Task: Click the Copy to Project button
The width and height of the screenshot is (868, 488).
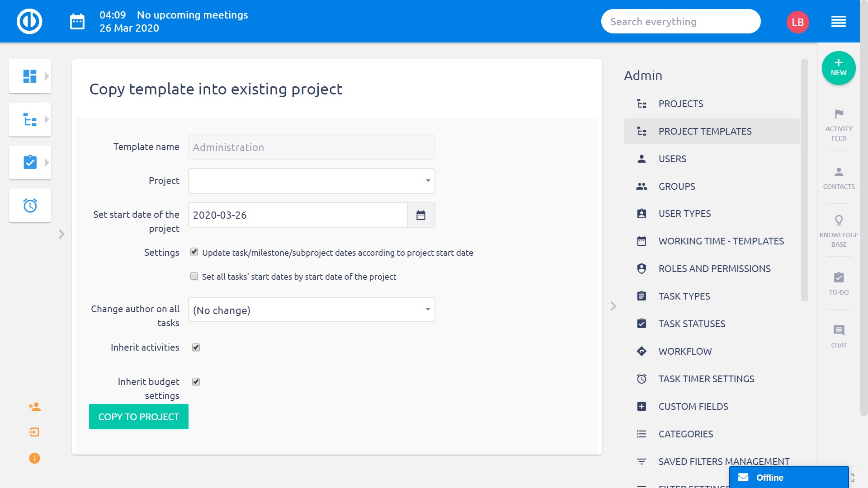Action: pos(138,417)
